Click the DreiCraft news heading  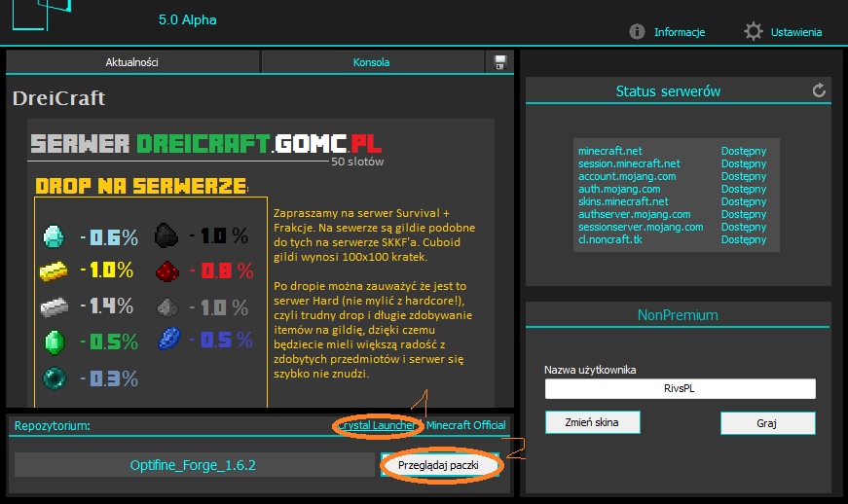(x=59, y=98)
